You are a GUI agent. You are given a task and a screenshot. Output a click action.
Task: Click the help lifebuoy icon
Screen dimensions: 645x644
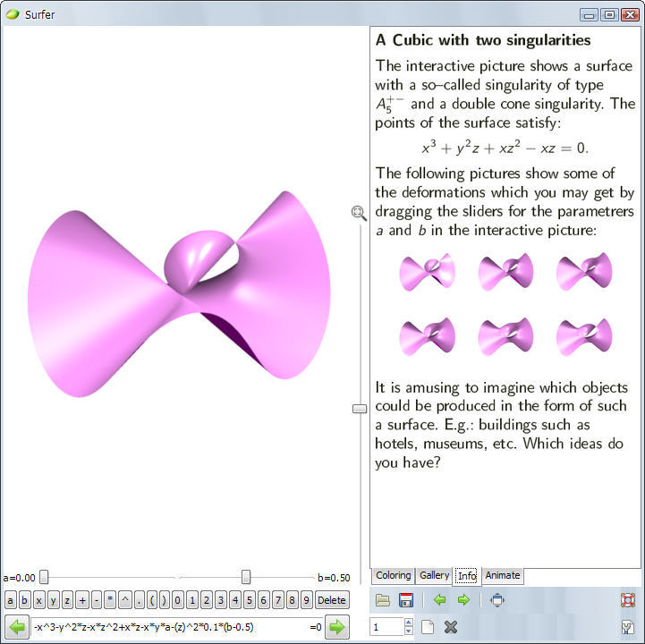tap(628, 600)
